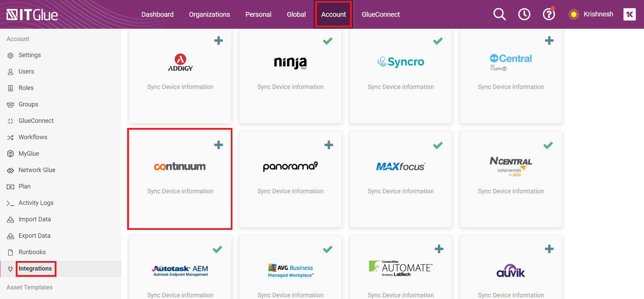Open Import Data in sidebar
644x299 pixels.
pos(35,219)
